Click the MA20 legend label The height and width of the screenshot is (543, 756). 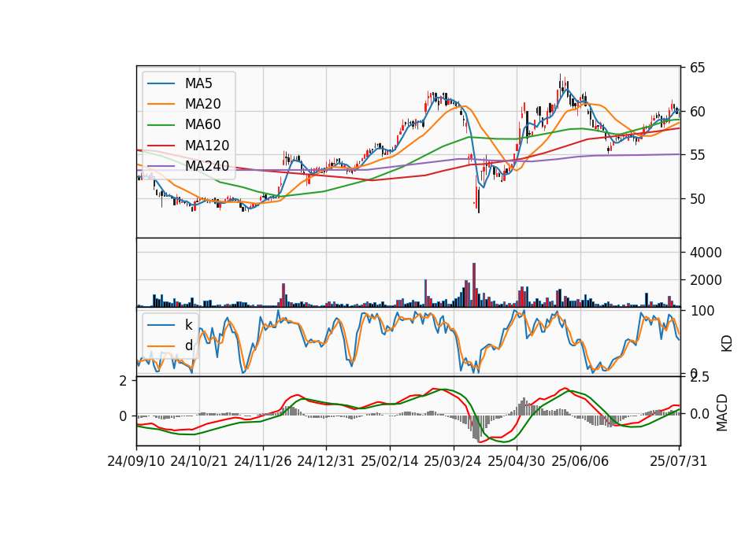coord(202,104)
